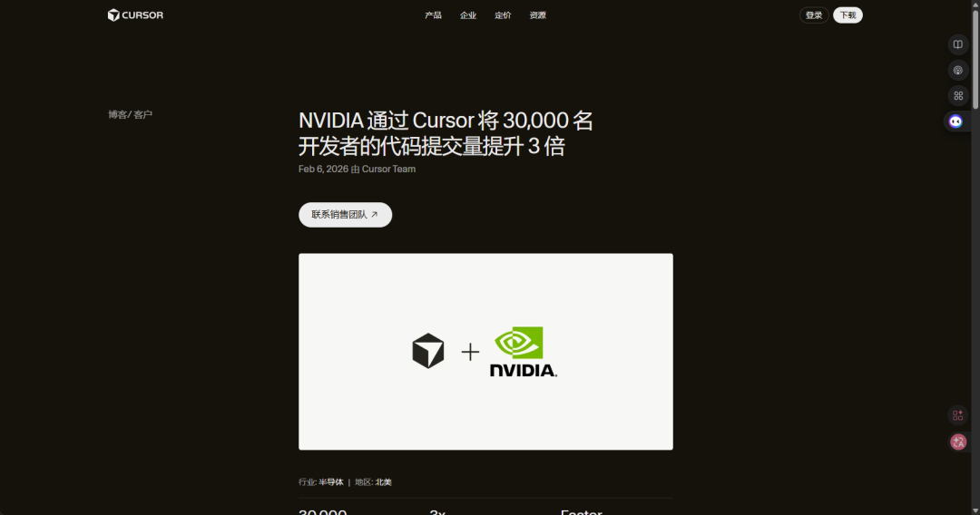Follow the 客户 breadcrumb link

coord(142,114)
